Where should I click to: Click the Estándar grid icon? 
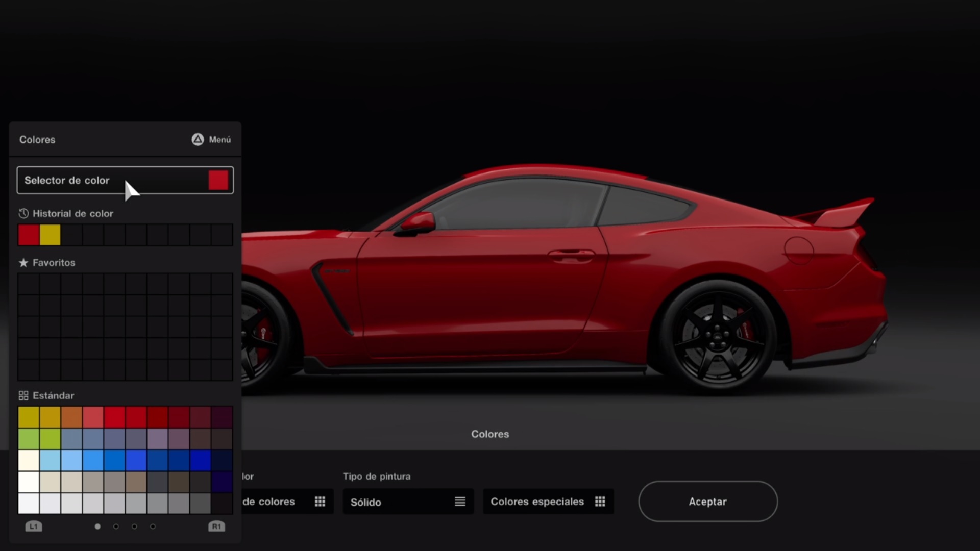[x=23, y=395]
